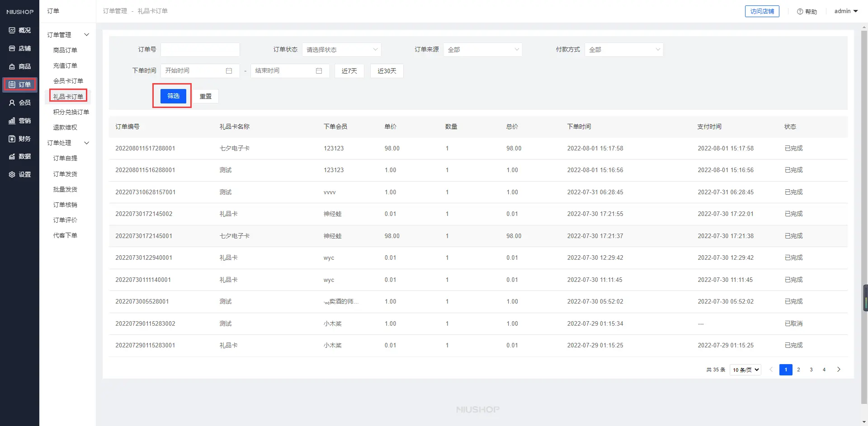Screen dimensions: 868x426
Task: Select 积分兑换订单 in the submenu
Action: coord(71,112)
